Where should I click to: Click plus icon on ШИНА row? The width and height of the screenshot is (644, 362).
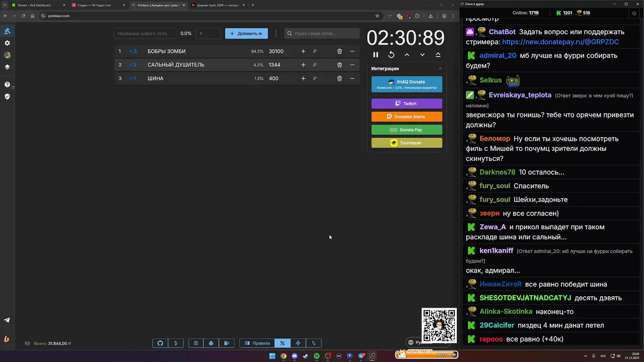303,78
